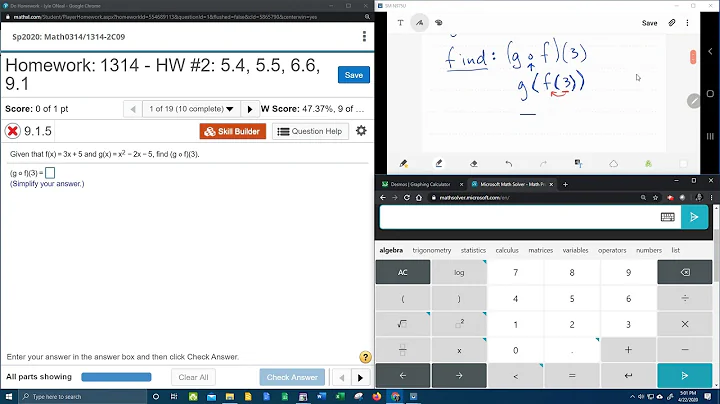Click the attach paperclip icon in notes
Viewport: 720px width, 404px height.
coord(672,22)
